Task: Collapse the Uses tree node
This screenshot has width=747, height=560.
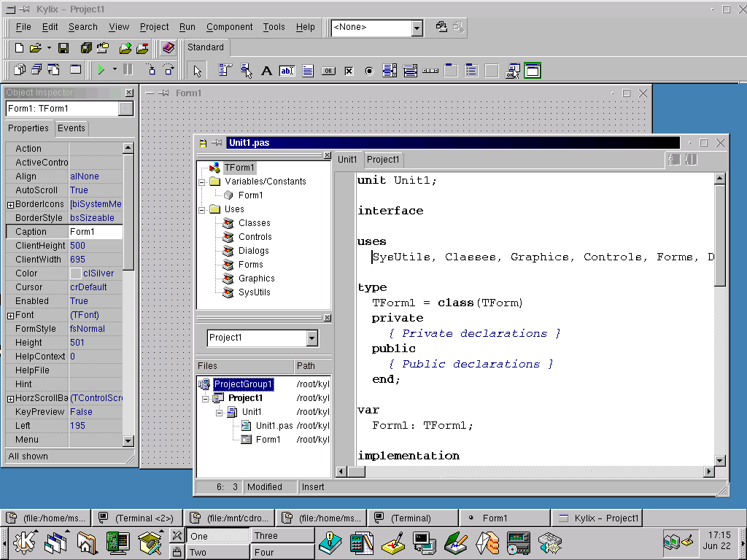Action: pos(202,209)
